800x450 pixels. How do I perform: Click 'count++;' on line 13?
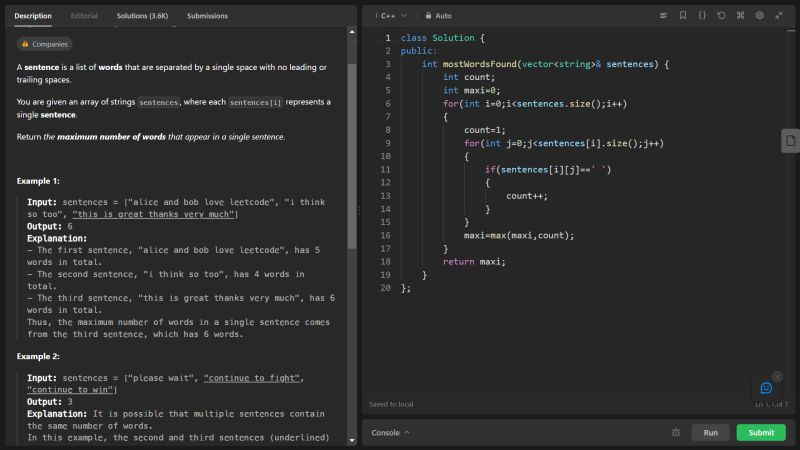[527, 196]
